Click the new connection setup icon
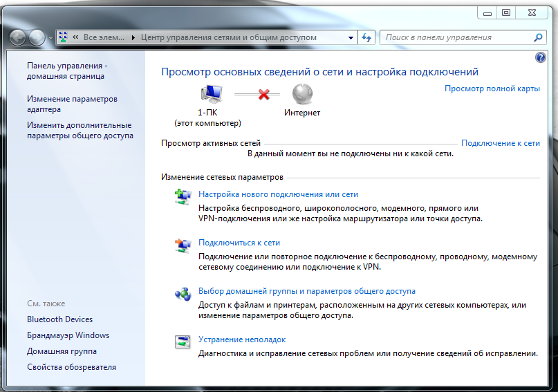This screenshot has height=392, width=558. click(x=183, y=197)
